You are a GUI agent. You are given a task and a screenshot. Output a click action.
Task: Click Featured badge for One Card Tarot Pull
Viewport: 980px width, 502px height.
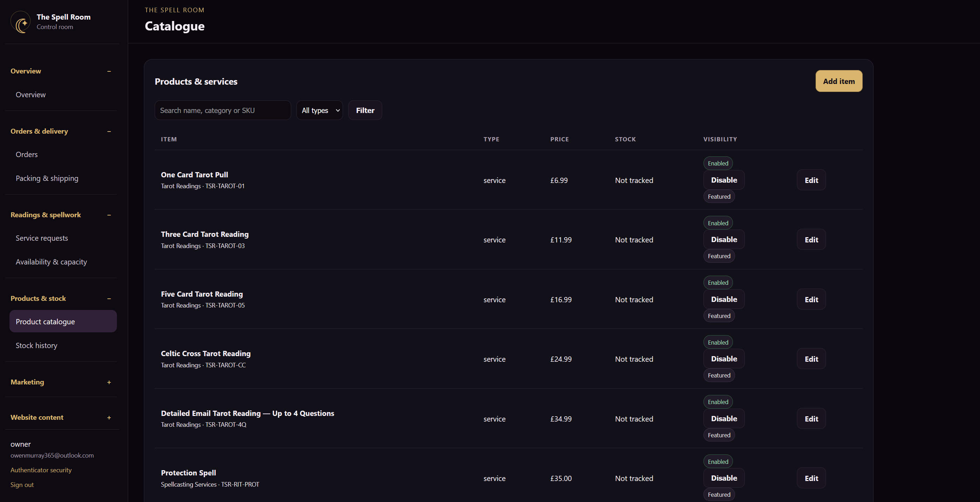(719, 197)
